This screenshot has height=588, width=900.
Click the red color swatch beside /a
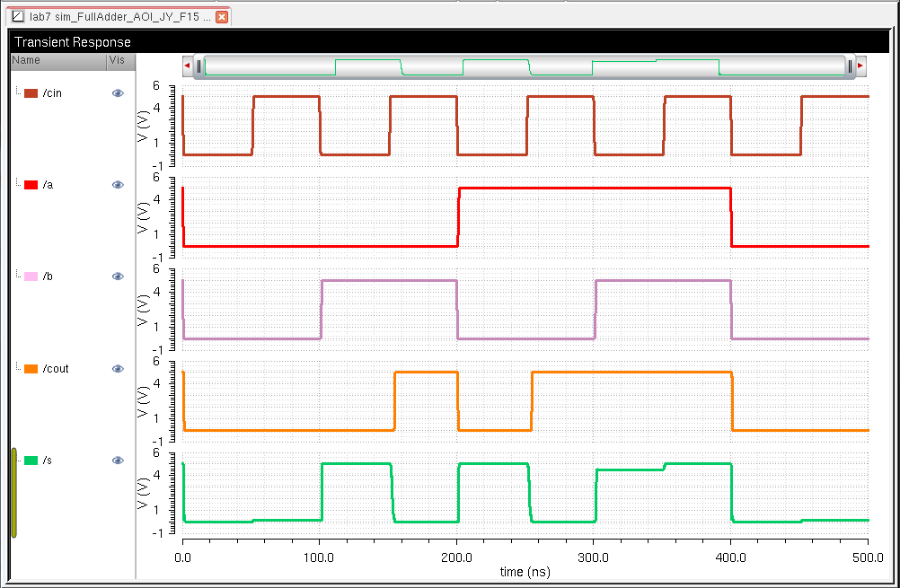click(x=31, y=185)
